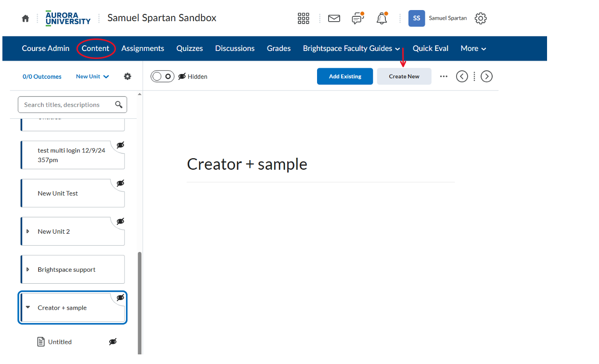Collapse the Creator + sample arrow

(28, 307)
